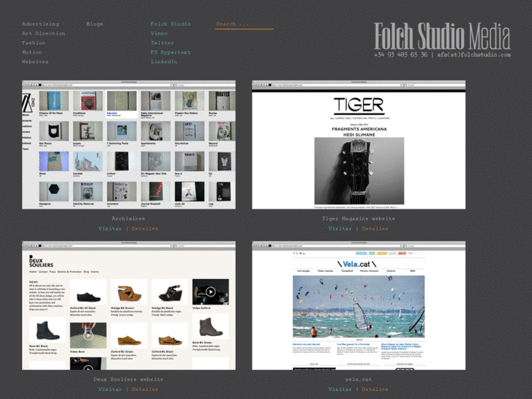Click the Vela.cat logo in the thumbnail
Image resolution: width=532 pixels, height=399 pixels.
356,264
